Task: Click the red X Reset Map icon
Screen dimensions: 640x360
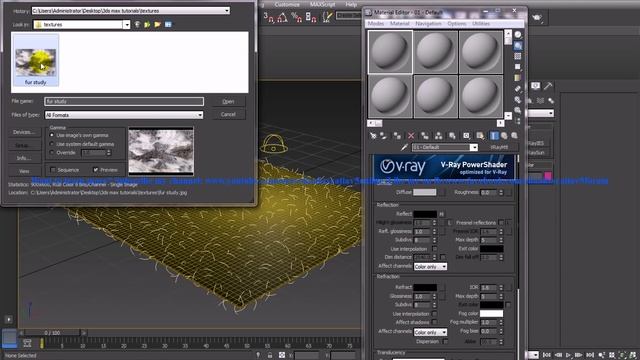Action: tap(411, 136)
